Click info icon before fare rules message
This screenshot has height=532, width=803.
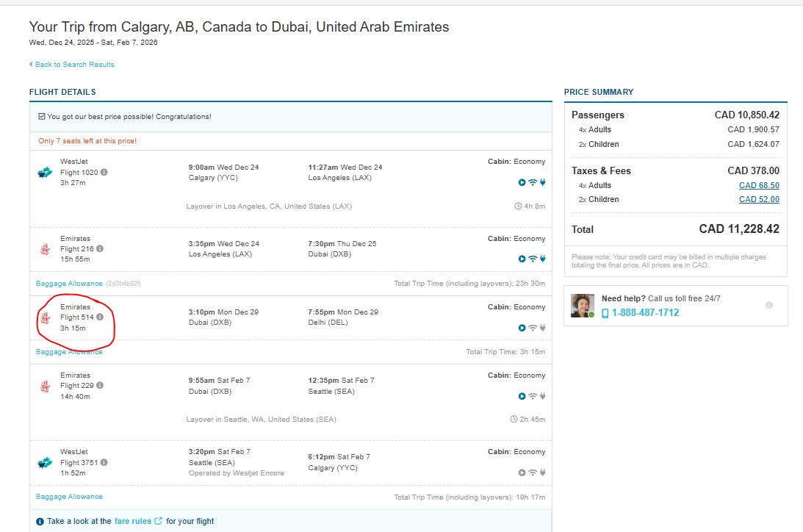(x=40, y=522)
